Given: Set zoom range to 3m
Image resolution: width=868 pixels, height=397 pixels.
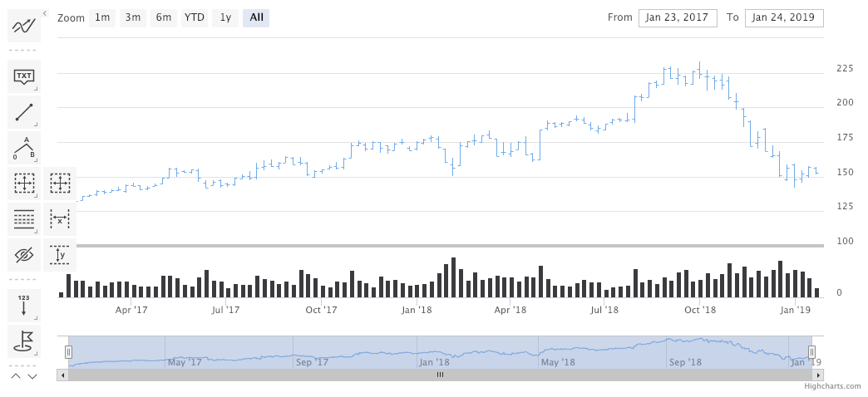Looking at the screenshot, I should tap(133, 17).
